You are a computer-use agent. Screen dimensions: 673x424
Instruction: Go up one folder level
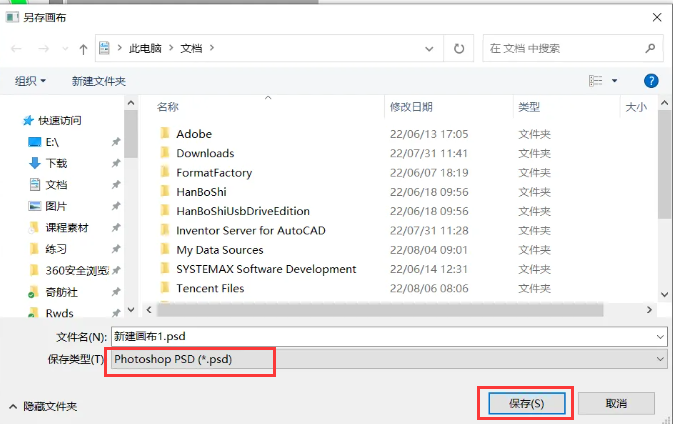83,49
